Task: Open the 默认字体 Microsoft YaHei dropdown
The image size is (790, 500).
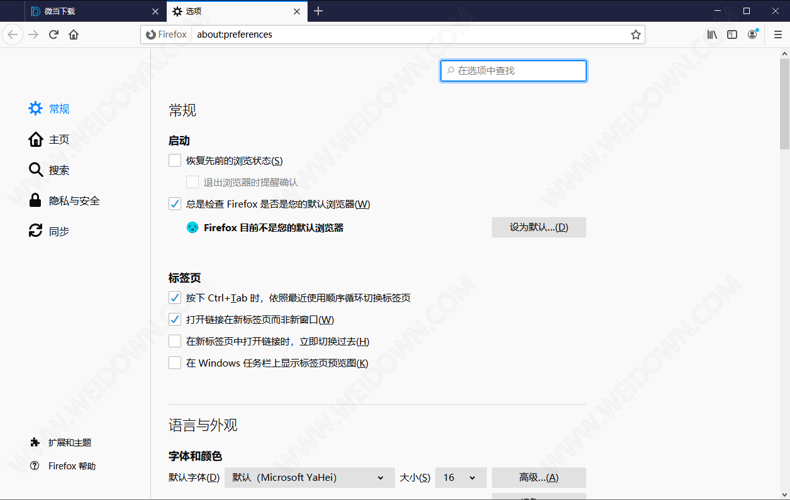Action: coord(309,477)
